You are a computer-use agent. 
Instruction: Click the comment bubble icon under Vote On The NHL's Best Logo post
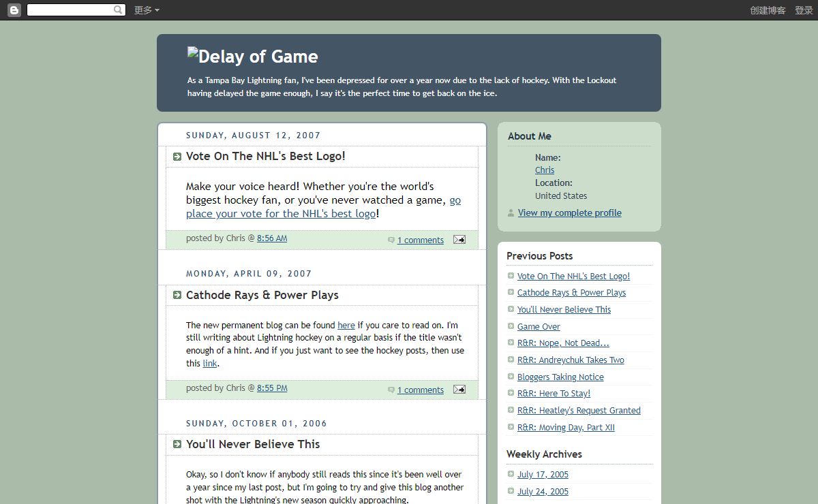391,240
